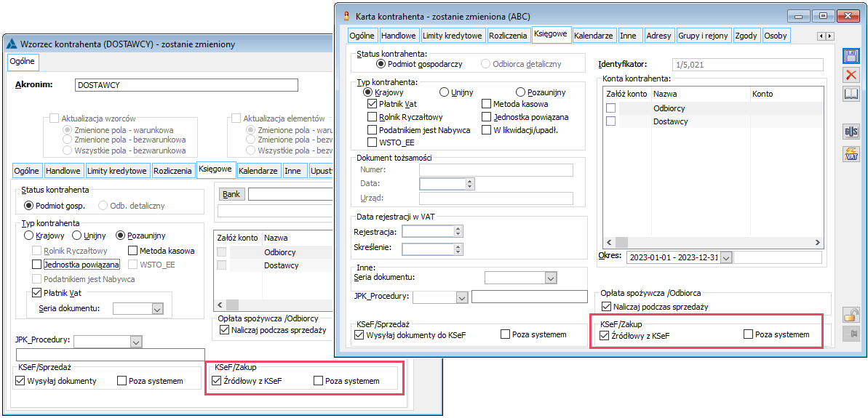The image size is (868, 418).
Task: Open the book help icon
Action: 850,94
